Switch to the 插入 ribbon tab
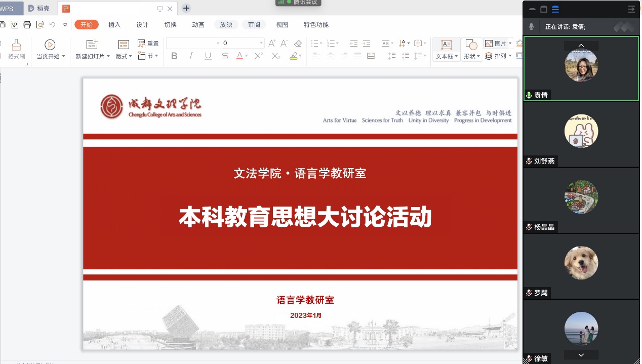 tap(114, 25)
